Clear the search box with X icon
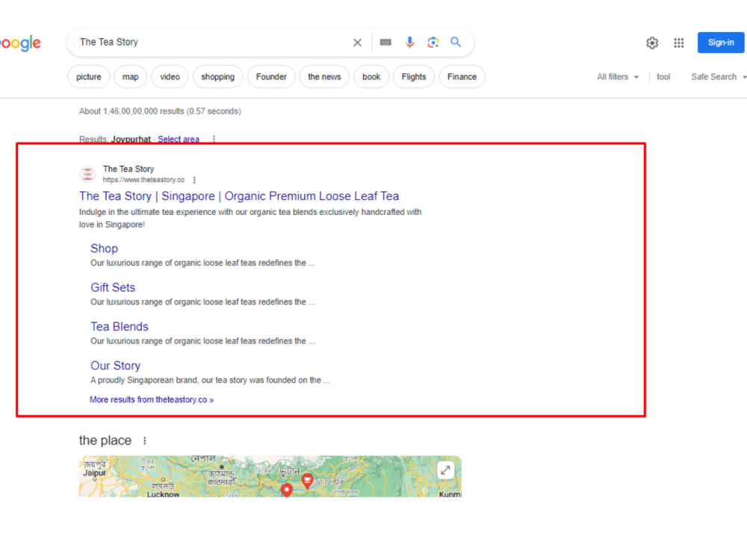747x560 pixels. click(x=357, y=43)
